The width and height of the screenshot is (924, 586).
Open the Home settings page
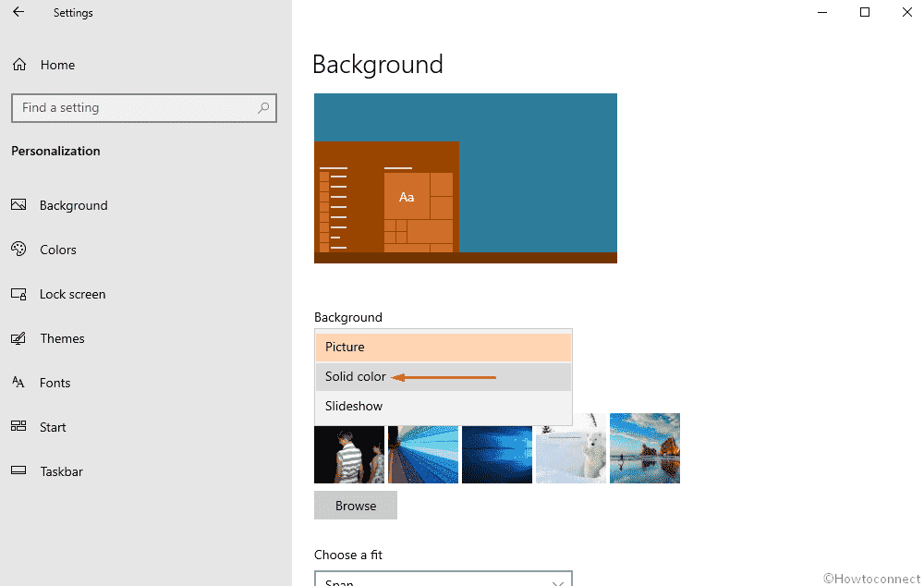pyautogui.click(x=57, y=65)
